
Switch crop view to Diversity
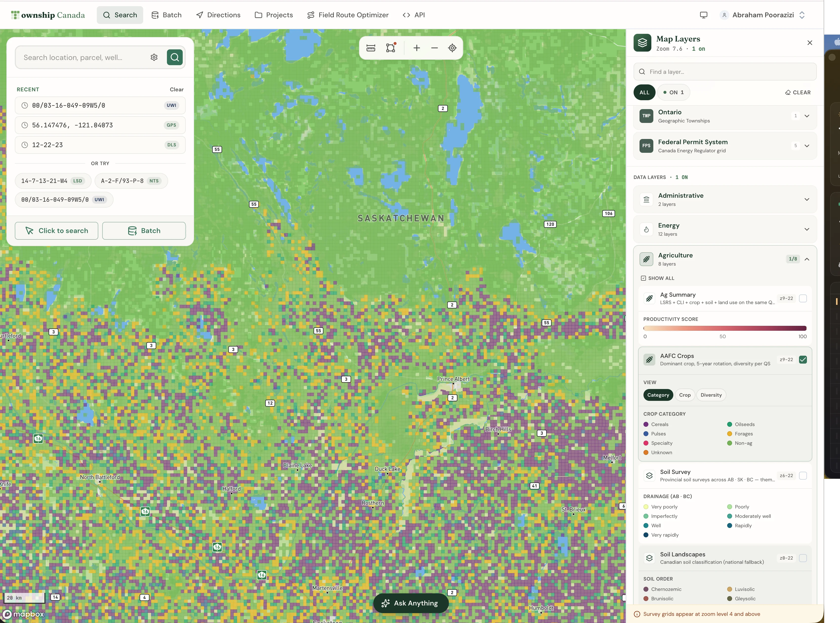[711, 395]
